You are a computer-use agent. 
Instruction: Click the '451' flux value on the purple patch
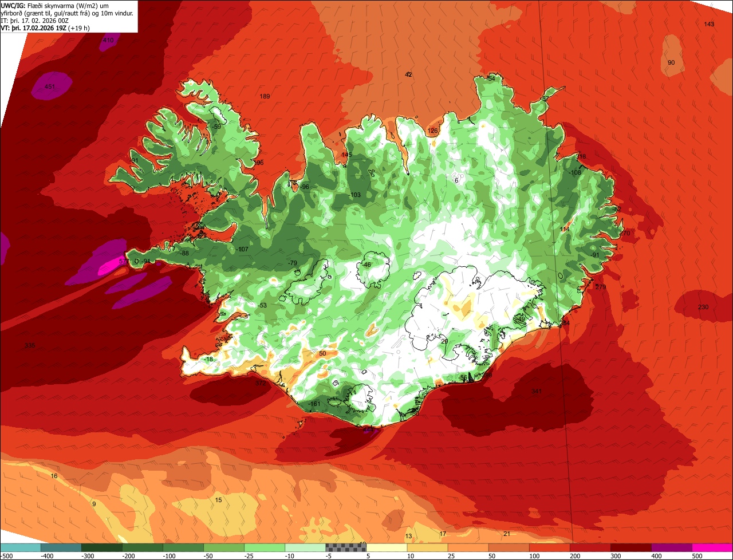click(x=50, y=87)
